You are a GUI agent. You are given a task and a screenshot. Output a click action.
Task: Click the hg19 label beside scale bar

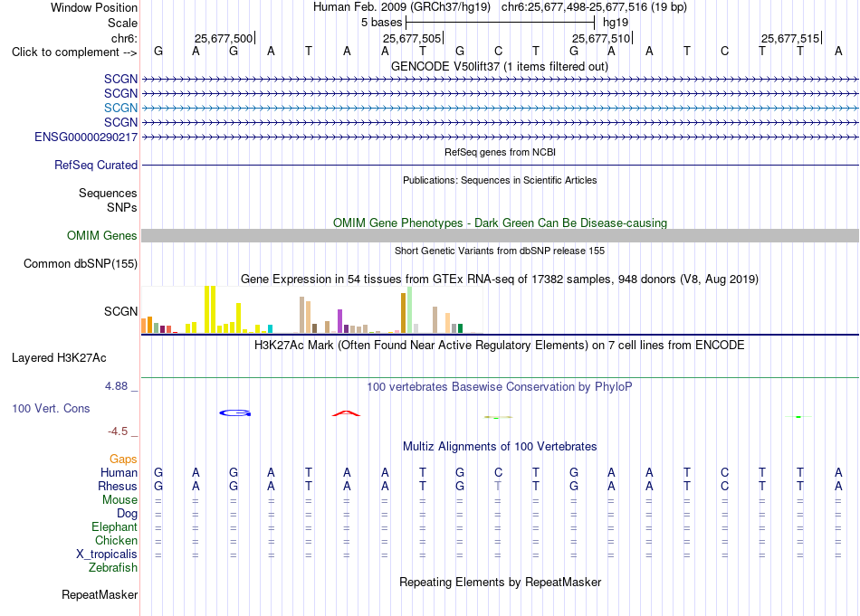pyautogui.click(x=616, y=23)
